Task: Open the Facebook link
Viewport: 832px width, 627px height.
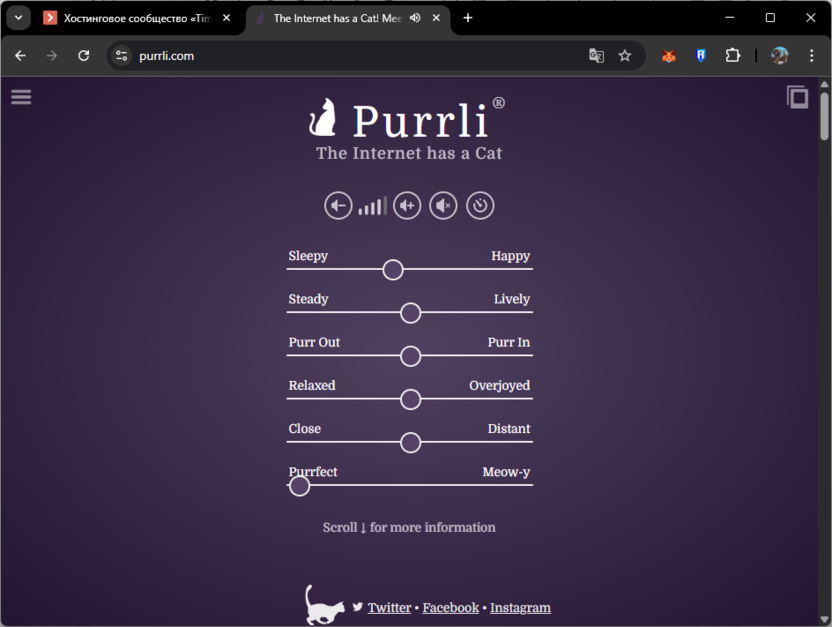Action: pyautogui.click(x=450, y=607)
